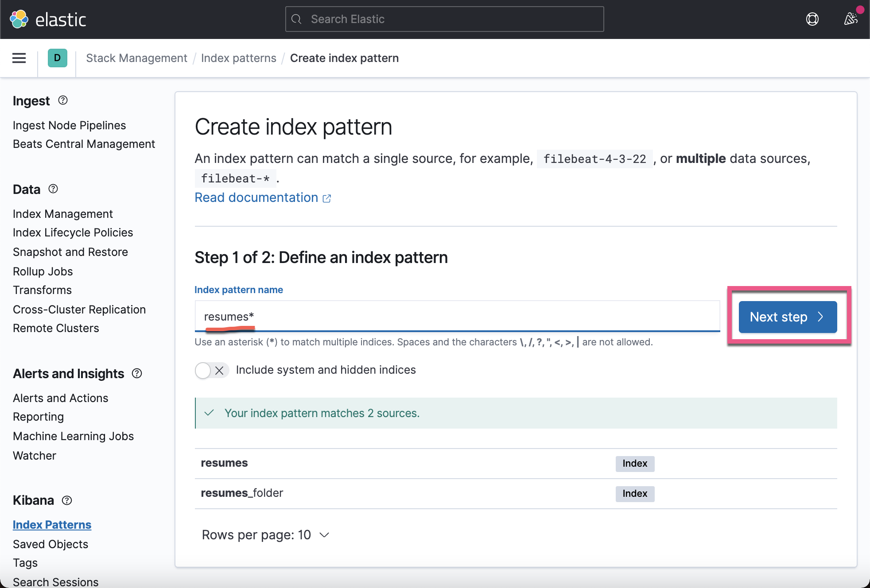The width and height of the screenshot is (870, 588).
Task: Open the Alerts and Insights help icon
Action: click(x=136, y=373)
